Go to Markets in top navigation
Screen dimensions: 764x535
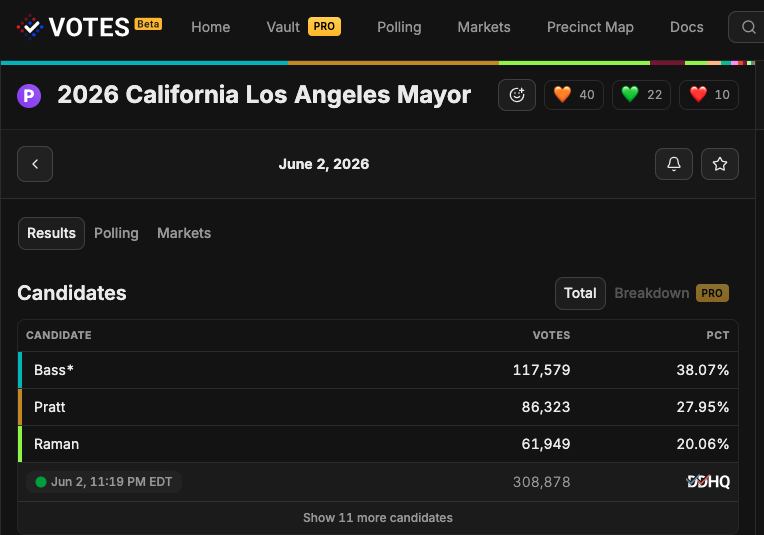pos(484,27)
